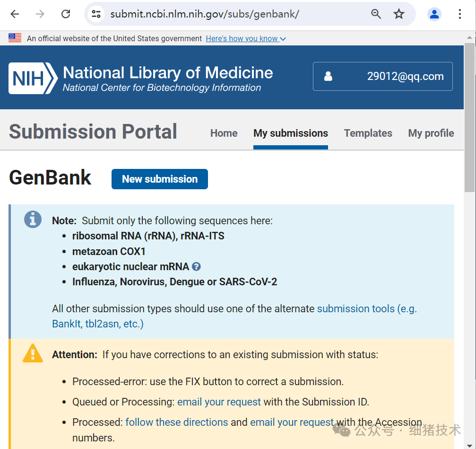
Task: Open the browser profile avatar
Action: click(434, 14)
